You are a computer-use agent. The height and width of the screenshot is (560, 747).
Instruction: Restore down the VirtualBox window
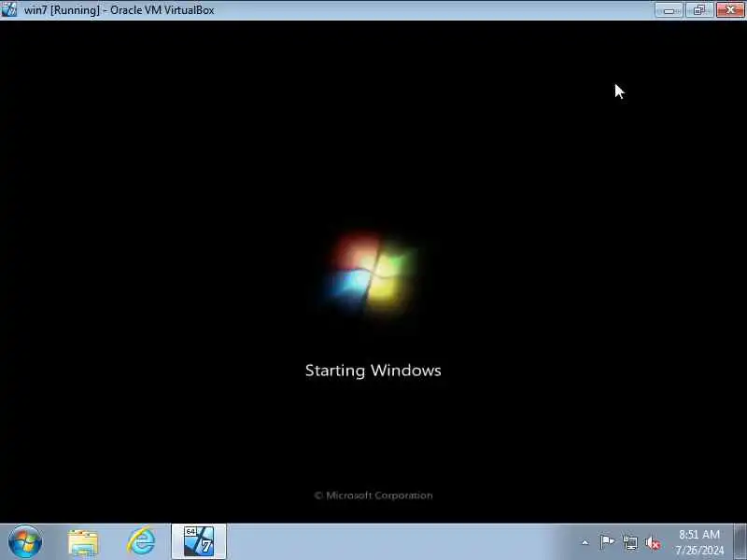(x=698, y=9)
